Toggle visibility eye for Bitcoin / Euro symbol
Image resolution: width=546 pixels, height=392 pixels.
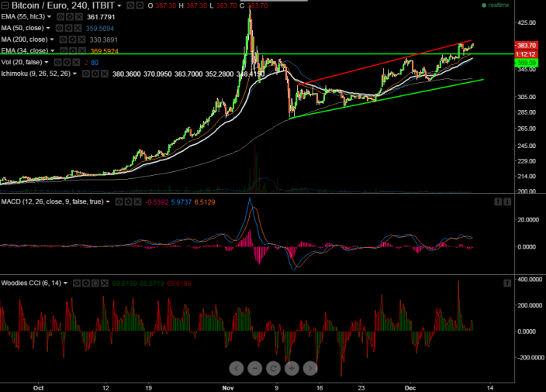point(130,5)
